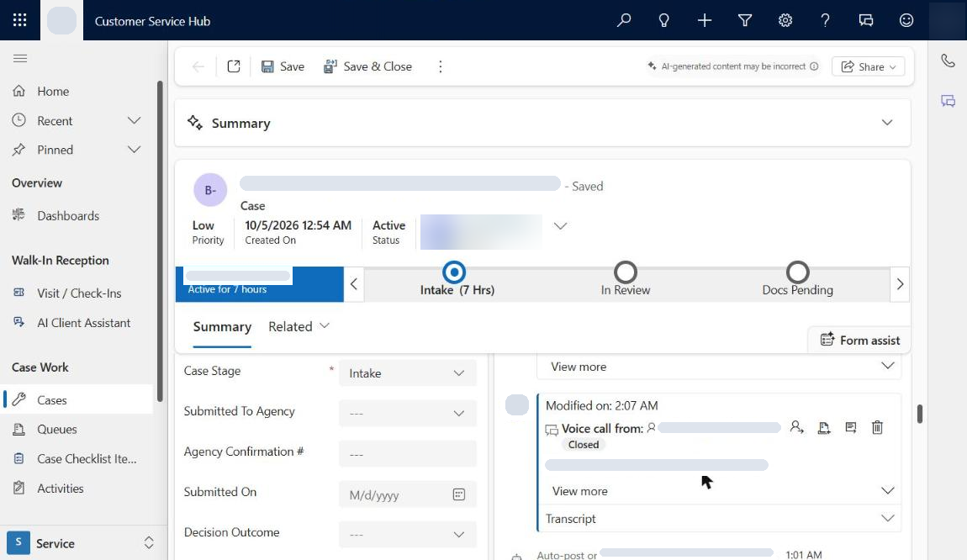This screenshot has height=560, width=967.
Task: Open the Case Stage dropdown
Action: [408, 373]
